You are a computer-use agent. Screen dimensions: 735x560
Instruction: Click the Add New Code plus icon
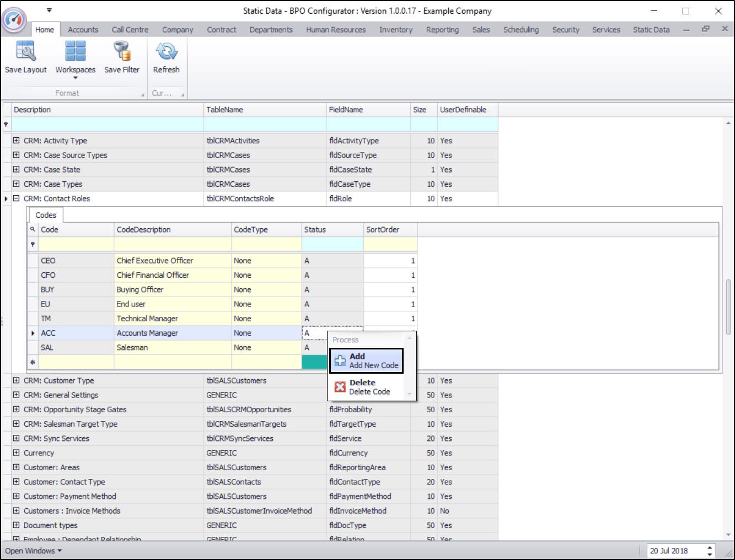pyautogui.click(x=340, y=361)
